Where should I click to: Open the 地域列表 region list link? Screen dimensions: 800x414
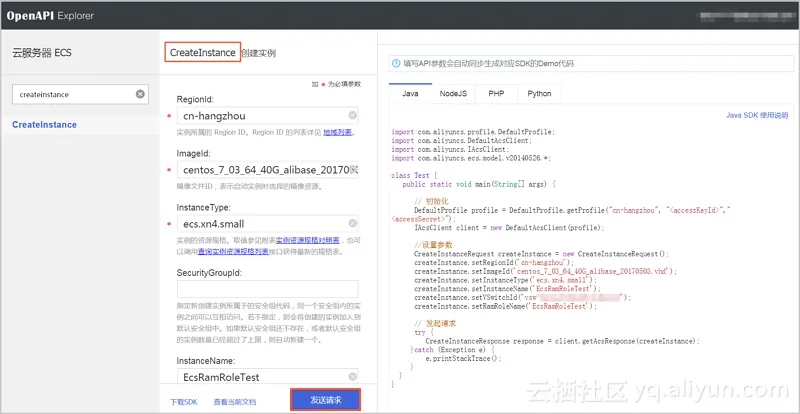[338, 132]
